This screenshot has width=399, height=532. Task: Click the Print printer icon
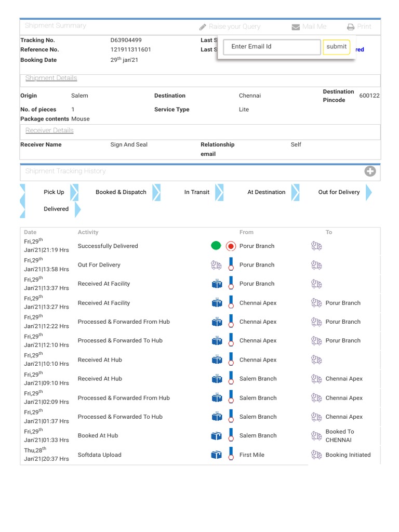[351, 27]
